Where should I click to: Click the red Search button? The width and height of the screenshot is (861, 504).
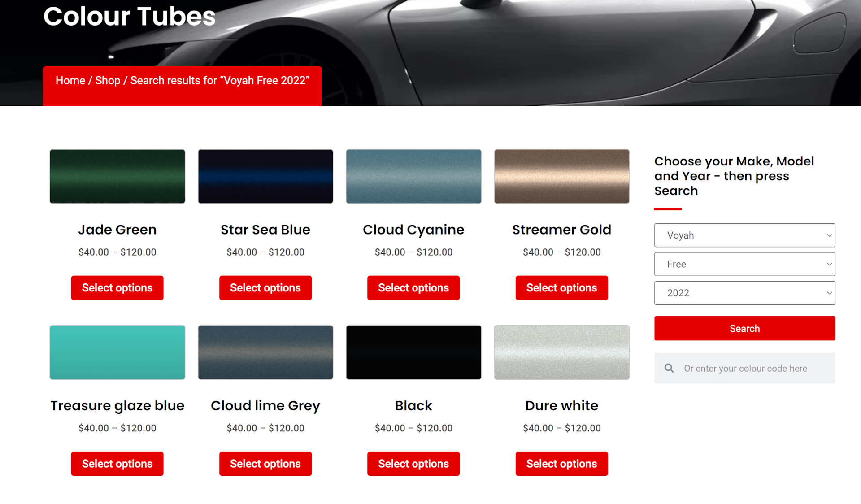tap(744, 328)
